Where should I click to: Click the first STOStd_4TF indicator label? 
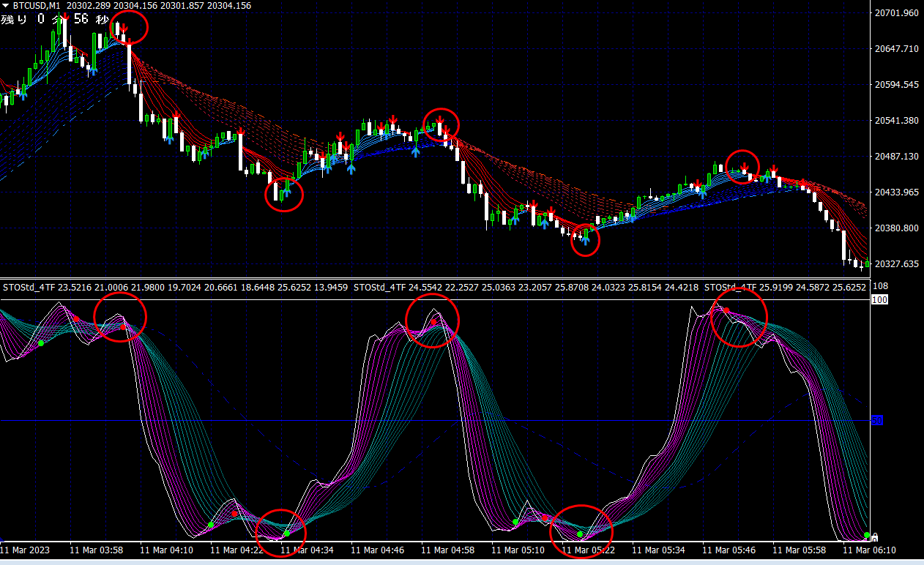tap(29, 288)
